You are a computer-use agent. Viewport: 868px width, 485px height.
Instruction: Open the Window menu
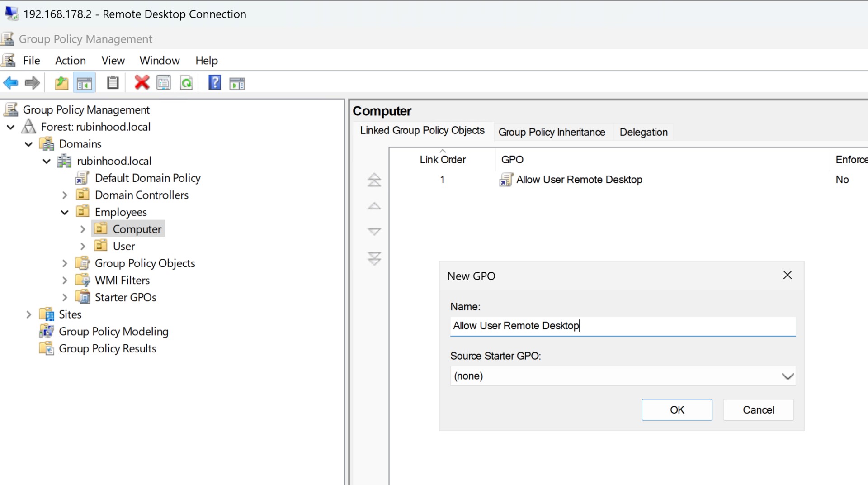(159, 60)
